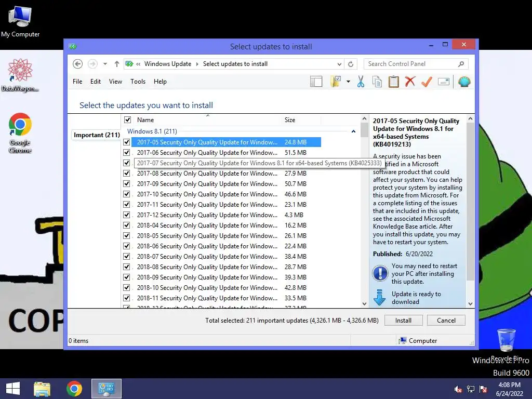532x399 pixels.
Task: Click the Refresh button in address bar
Action: point(351,64)
